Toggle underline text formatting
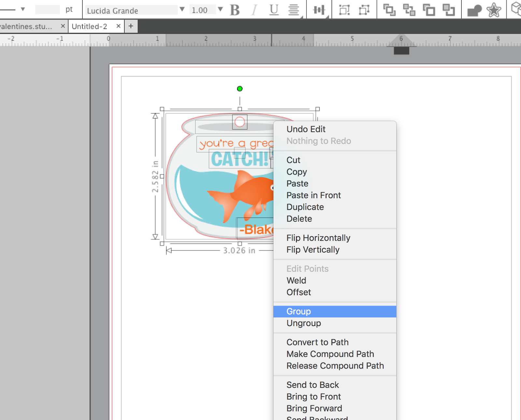The image size is (521, 420). pyautogui.click(x=274, y=10)
